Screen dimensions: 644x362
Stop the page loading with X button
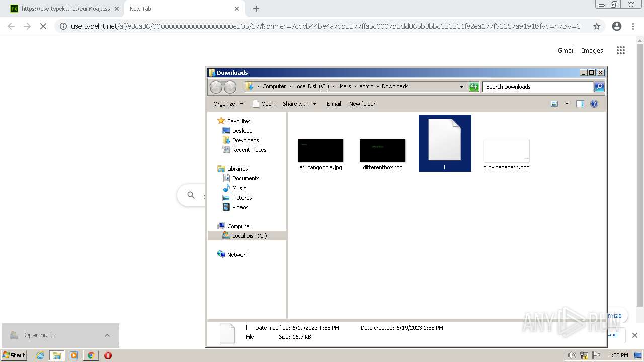coord(43,26)
